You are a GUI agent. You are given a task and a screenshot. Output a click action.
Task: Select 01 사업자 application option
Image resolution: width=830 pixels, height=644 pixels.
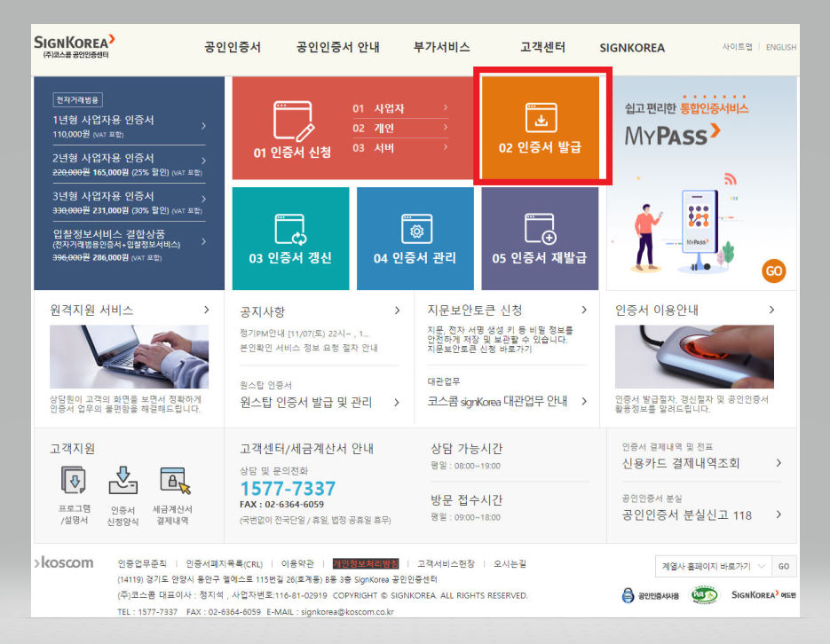tap(400, 108)
